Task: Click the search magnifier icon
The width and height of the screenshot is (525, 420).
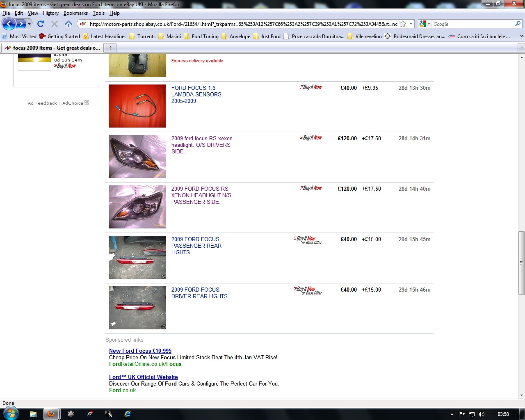Action: coord(518,24)
